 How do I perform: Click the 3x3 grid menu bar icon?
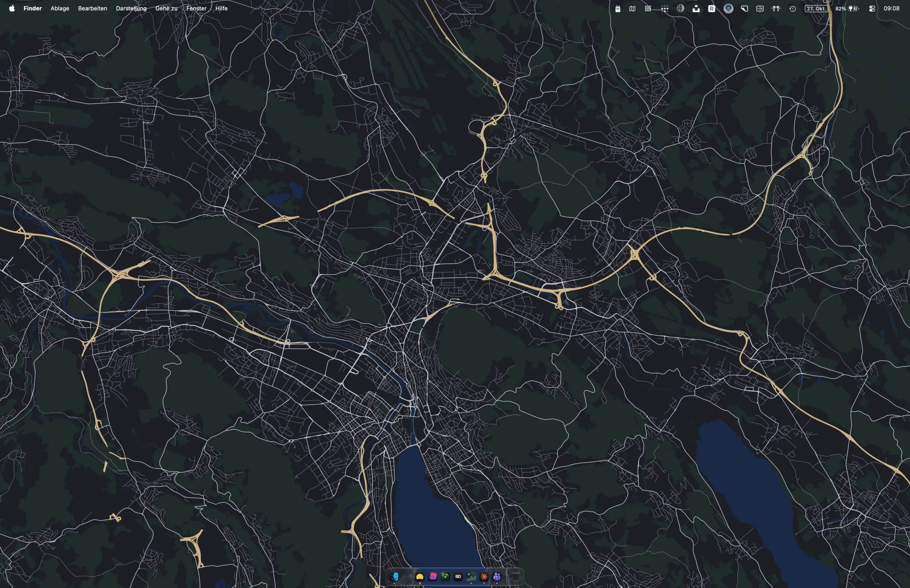[x=648, y=8]
